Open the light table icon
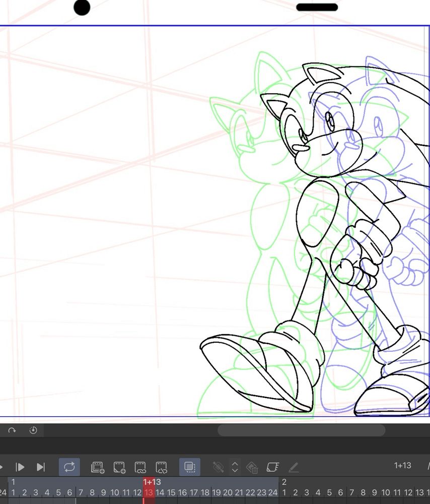Image resolution: width=430 pixels, height=504 pixels. click(272, 467)
